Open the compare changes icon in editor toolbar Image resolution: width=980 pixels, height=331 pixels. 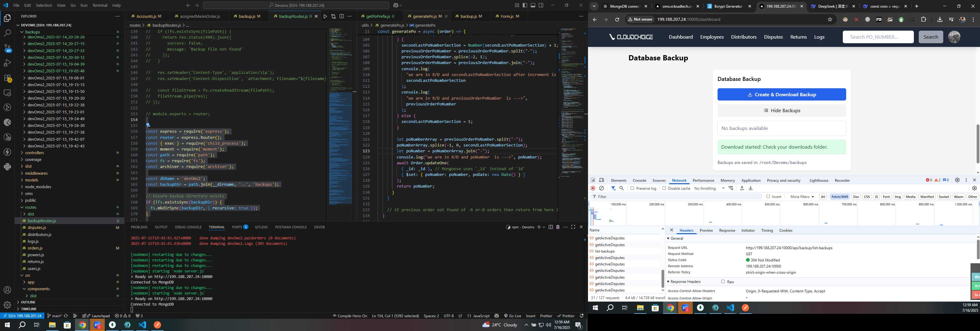[x=333, y=16]
